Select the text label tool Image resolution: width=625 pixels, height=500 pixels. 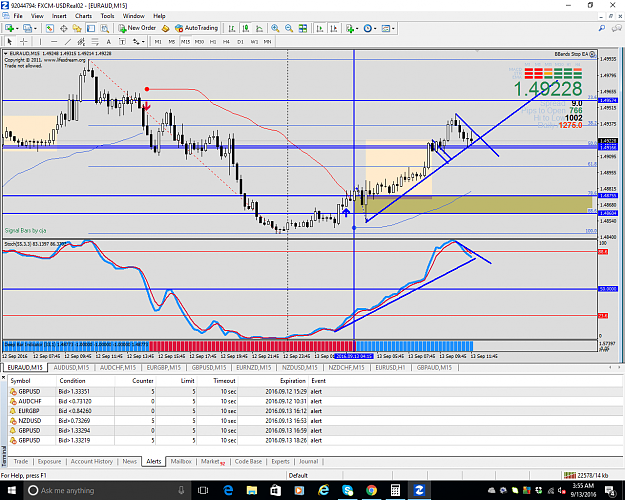click(x=122, y=41)
